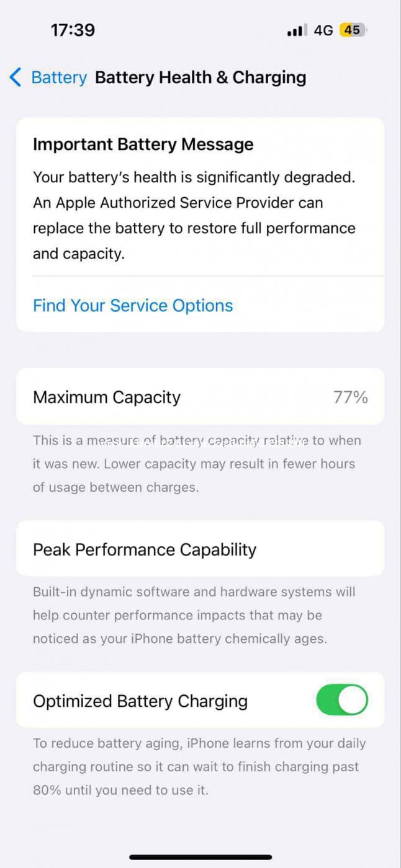Viewport: 401px width, 868px height.
Task: Tap the 17:39 clock in status bar
Action: pyautogui.click(x=73, y=30)
